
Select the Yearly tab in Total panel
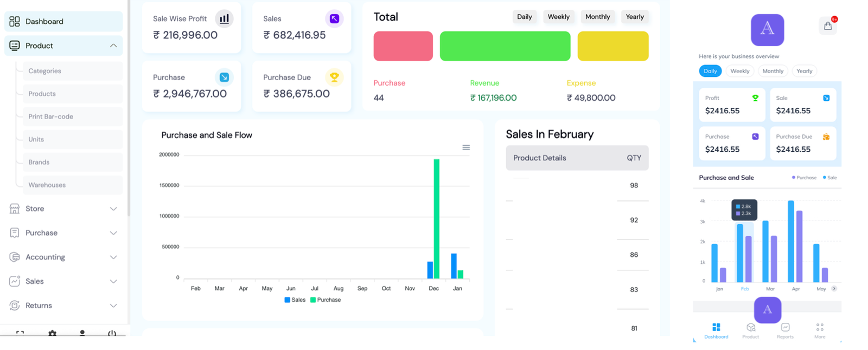635,17
